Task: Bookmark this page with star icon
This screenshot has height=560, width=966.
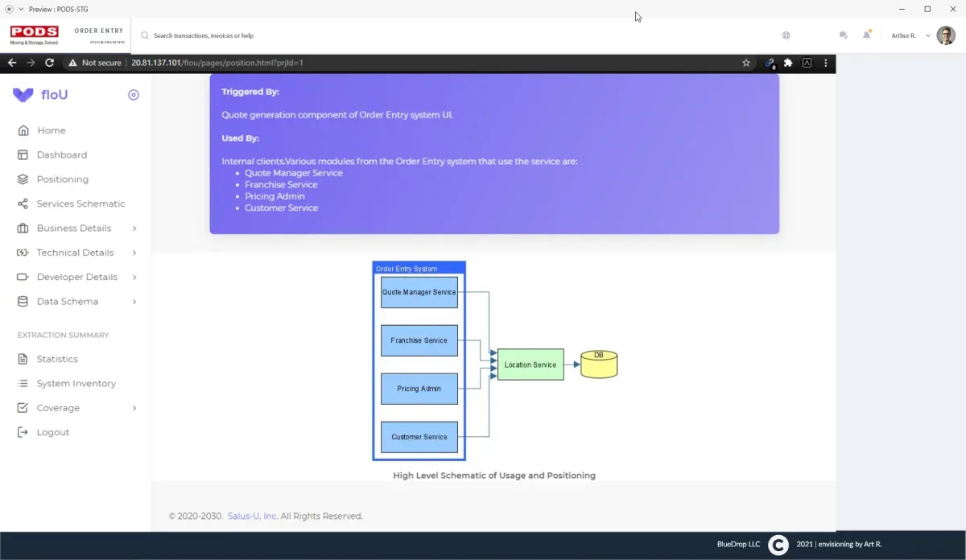Action: (746, 63)
